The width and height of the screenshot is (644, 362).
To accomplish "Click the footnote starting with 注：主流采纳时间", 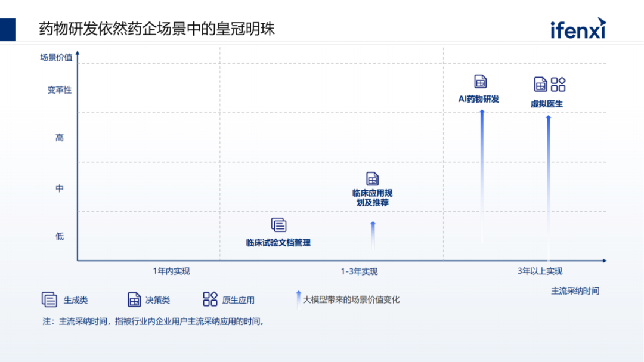I will pyautogui.click(x=154, y=321).
